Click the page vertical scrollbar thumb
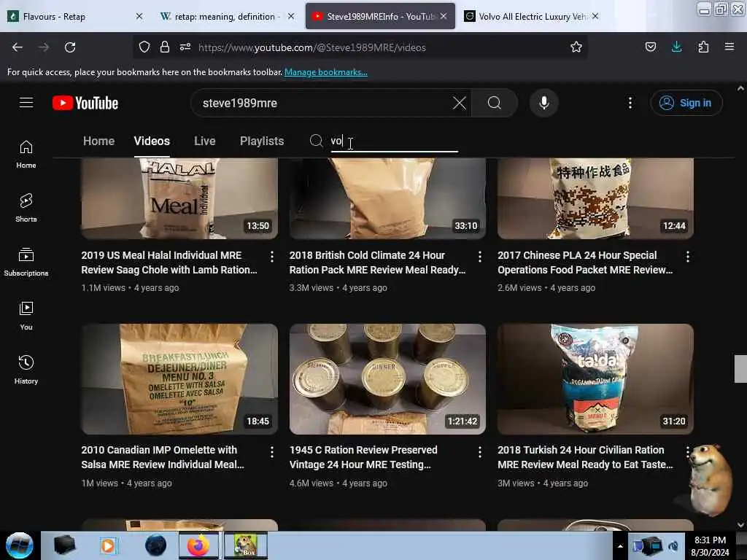 (x=740, y=368)
